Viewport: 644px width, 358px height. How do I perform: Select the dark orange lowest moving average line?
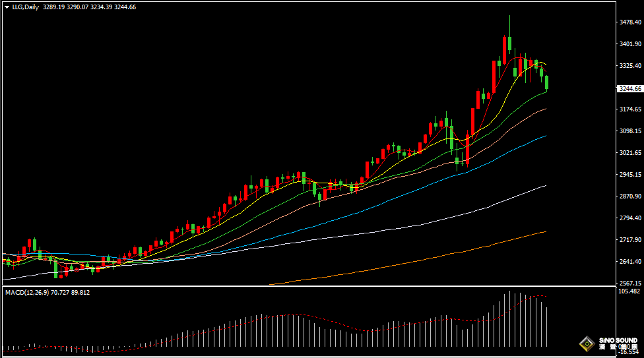[462, 249]
